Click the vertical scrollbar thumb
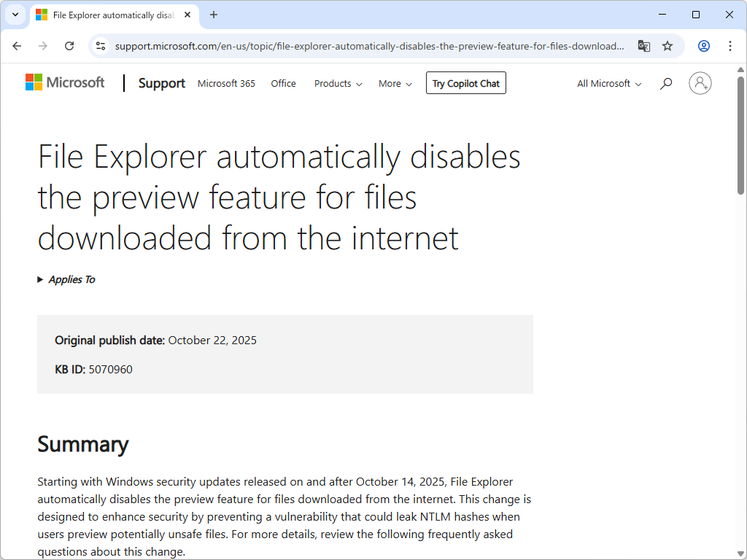 click(x=740, y=136)
